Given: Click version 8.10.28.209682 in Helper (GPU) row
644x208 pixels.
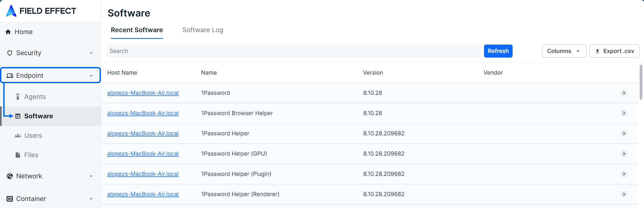Looking at the screenshot, I should point(384,154).
